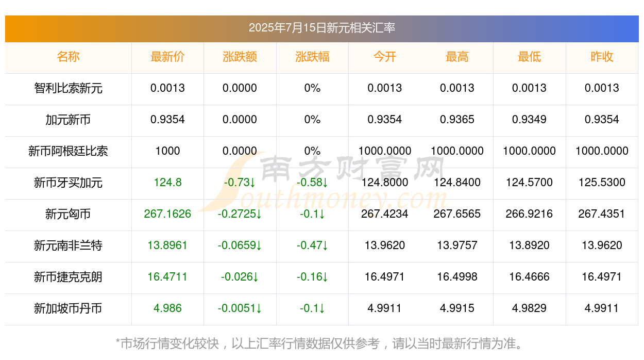Screen dimensions: 644x360
Task: Click the disclaimer note below the table
Action: [x=321, y=343]
